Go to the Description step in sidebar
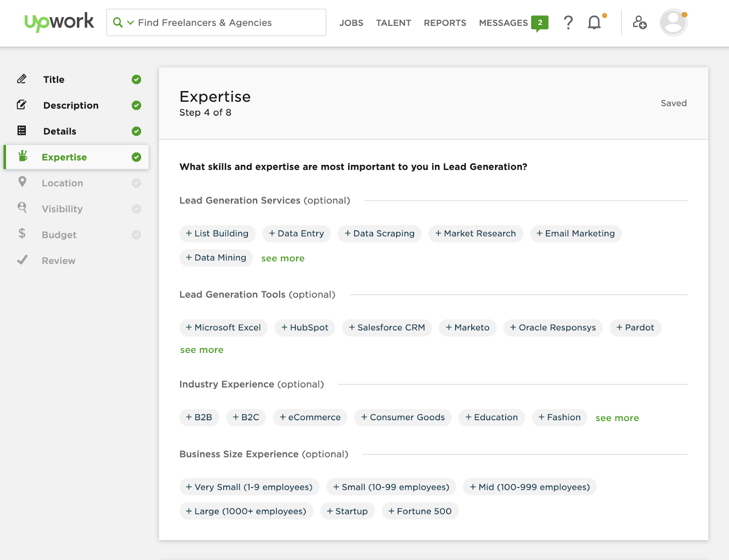The width and height of the screenshot is (729, 560). [x=71, y=105]
